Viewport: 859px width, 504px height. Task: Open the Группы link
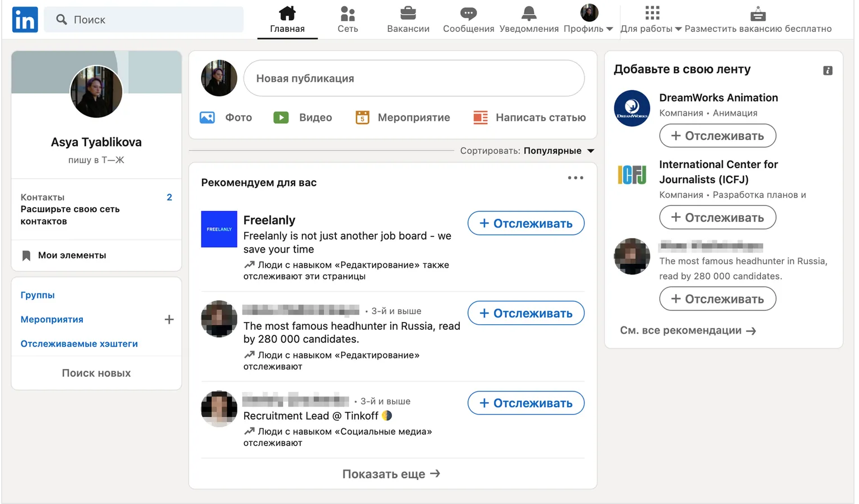tap(38, 295)
